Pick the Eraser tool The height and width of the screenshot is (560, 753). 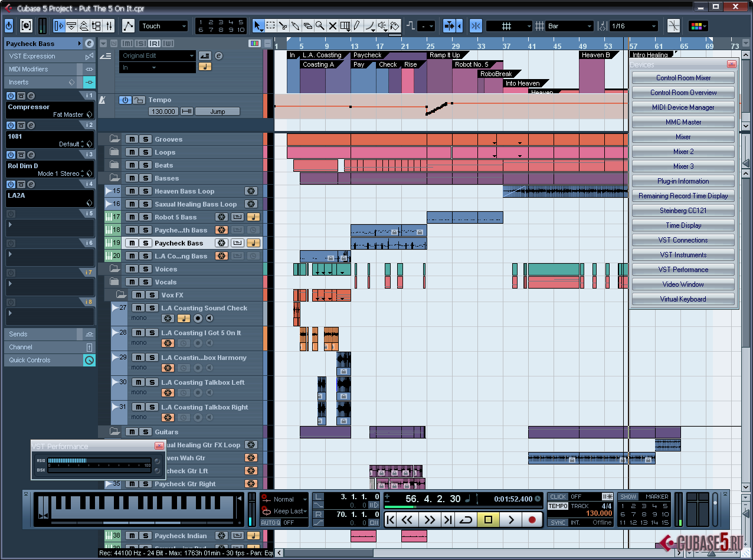(x=307, y=26)
